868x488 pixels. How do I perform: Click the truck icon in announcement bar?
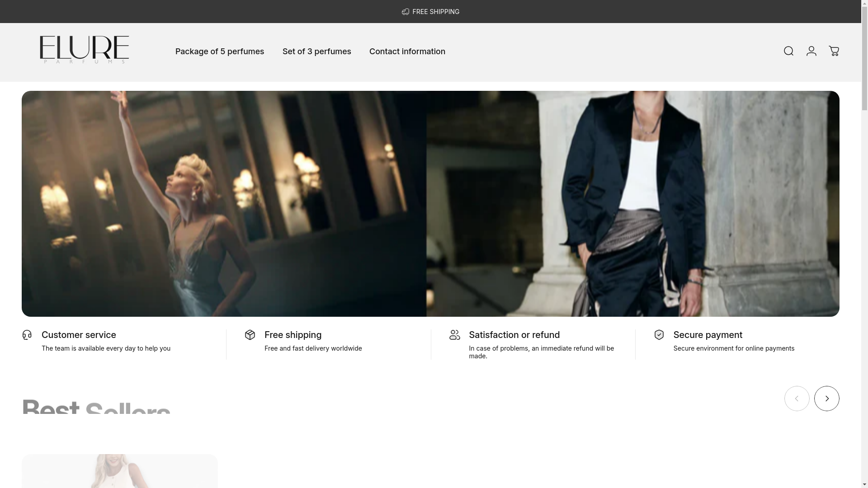tap(406, 12)
